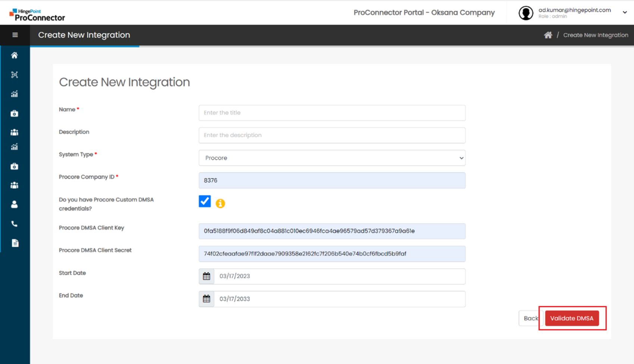Click the HingePoint ProConnector logo

[37, 15]
